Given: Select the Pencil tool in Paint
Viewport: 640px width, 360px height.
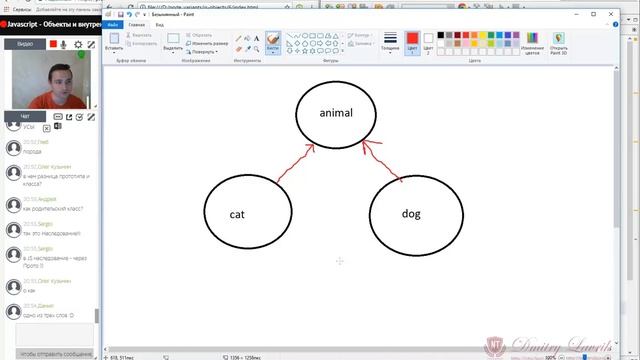Looking at the screenshot, I should coord(238,38).
